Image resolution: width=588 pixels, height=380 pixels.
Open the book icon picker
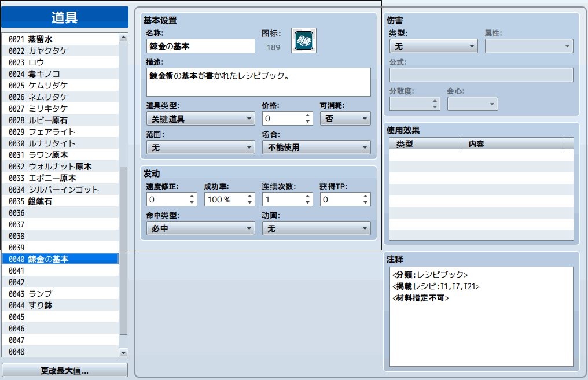[x=304, y=40]
